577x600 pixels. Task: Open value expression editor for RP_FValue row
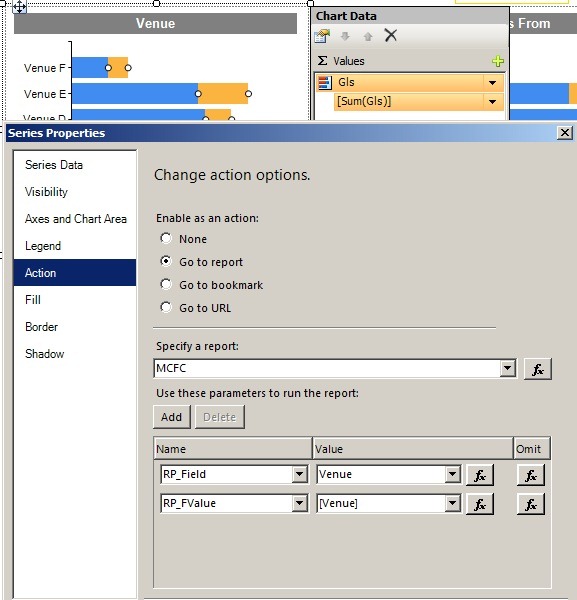click(480, 504)
